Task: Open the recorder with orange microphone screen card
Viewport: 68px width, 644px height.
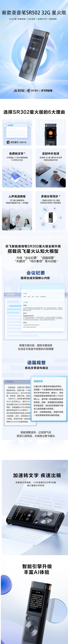Action: pyautogui.click(x=51, y=132)
